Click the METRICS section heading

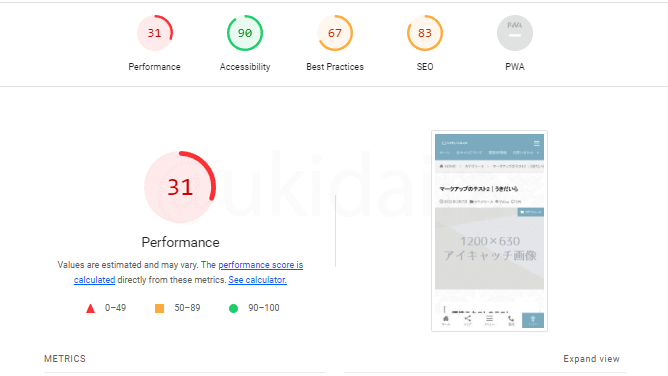tap(65, 359)
